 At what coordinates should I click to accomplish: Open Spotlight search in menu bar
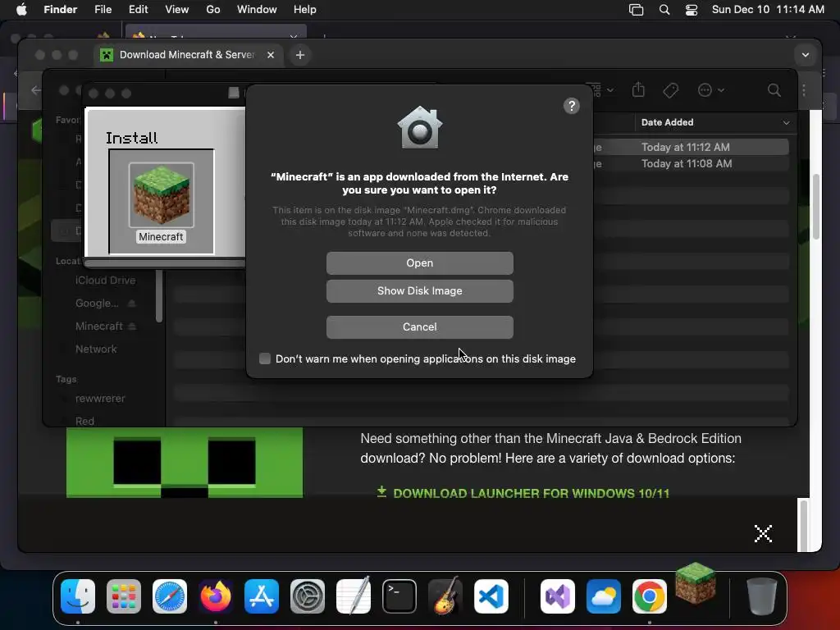pos(664,10)
